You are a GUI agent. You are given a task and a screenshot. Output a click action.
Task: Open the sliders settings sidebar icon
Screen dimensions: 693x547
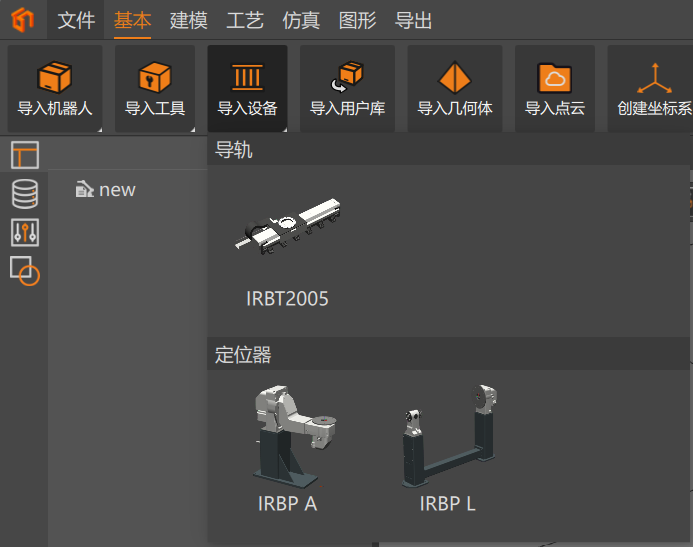tap(25, 232)
